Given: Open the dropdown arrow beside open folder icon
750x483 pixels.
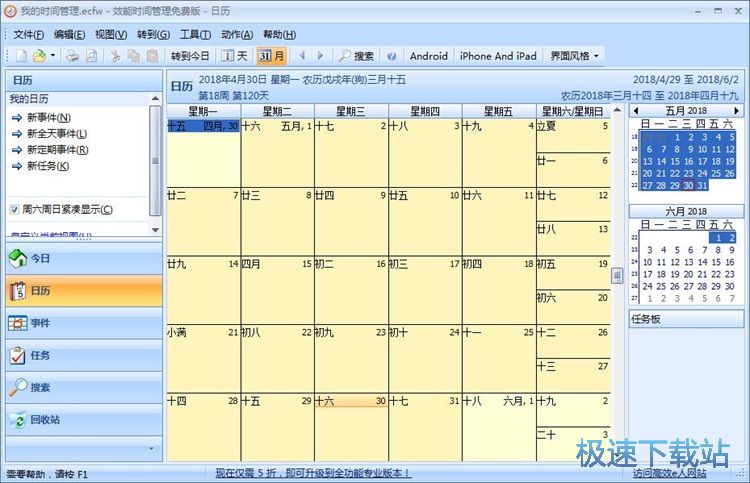Looking at the screenshot, I should pos(53,56).
